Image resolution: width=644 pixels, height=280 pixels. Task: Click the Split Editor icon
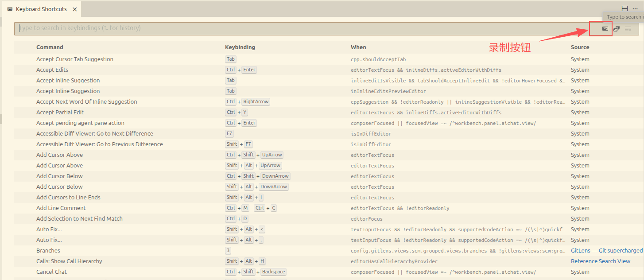tap(625, 9)
